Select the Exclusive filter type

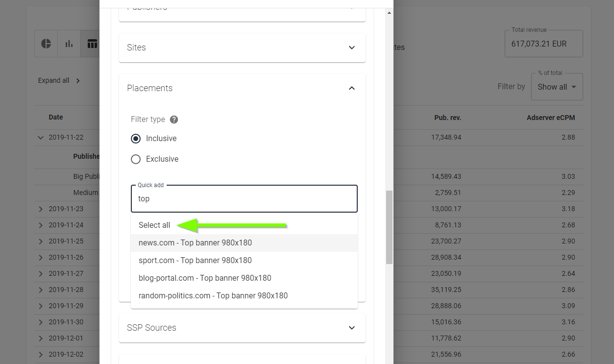click(136, 159)
